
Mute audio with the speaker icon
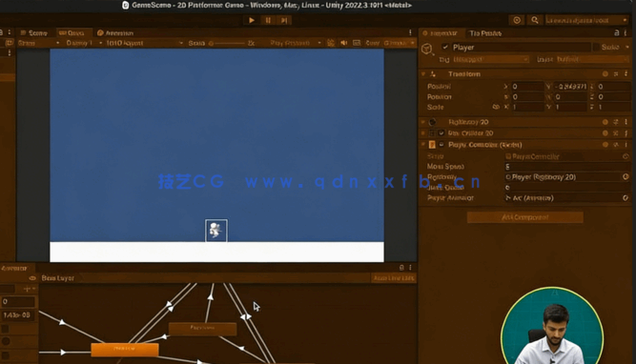pyautogui.click(x=344, y=43)
